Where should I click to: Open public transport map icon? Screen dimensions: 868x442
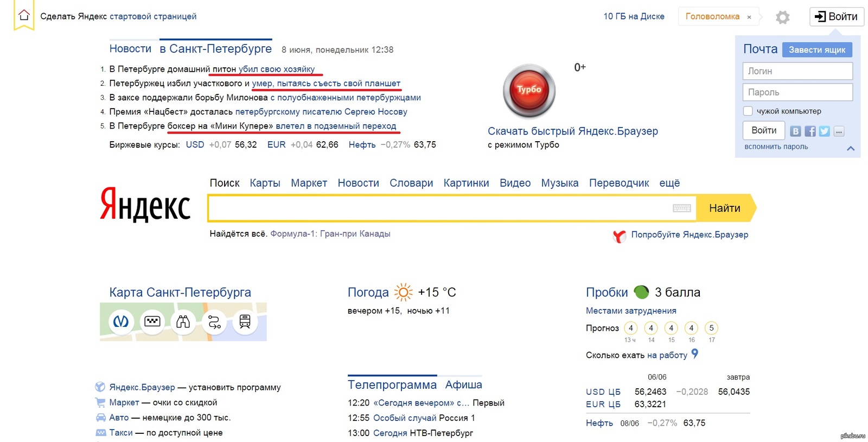pos(245,322)
